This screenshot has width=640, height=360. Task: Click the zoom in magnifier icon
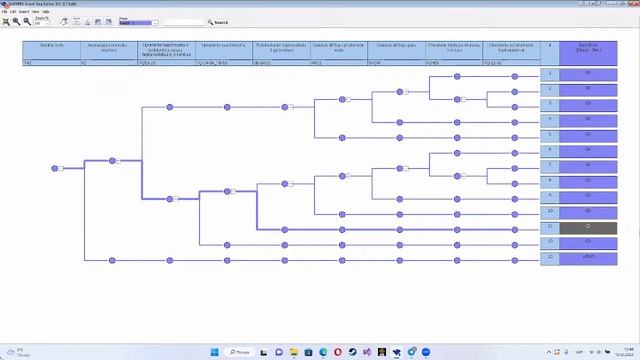[x=16, y=22]
